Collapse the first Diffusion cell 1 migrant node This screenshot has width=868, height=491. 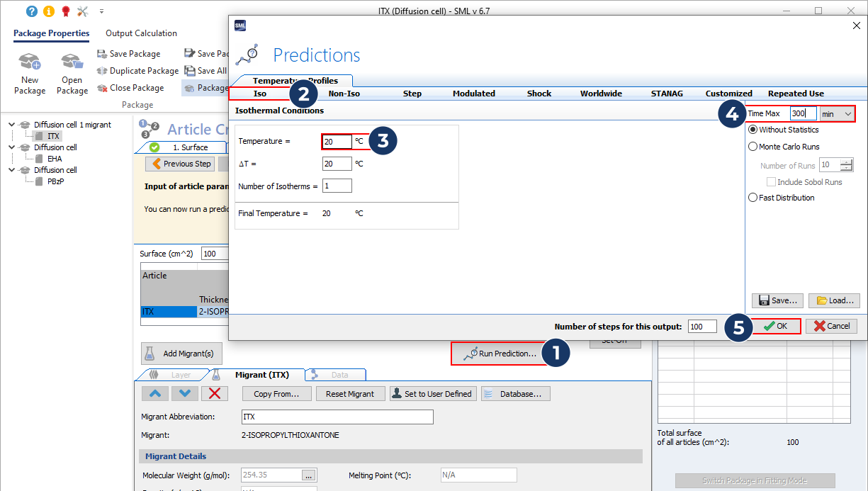(x=12, y=125)
